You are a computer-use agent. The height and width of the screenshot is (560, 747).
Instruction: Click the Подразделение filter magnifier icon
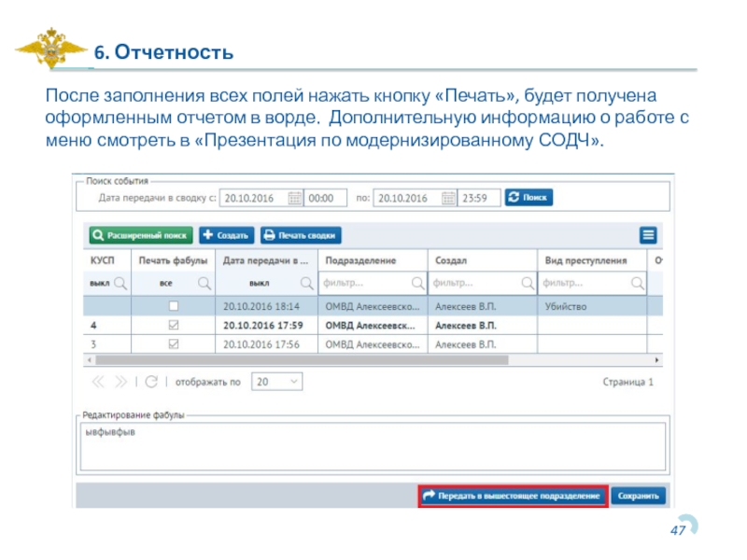point(417,284)
